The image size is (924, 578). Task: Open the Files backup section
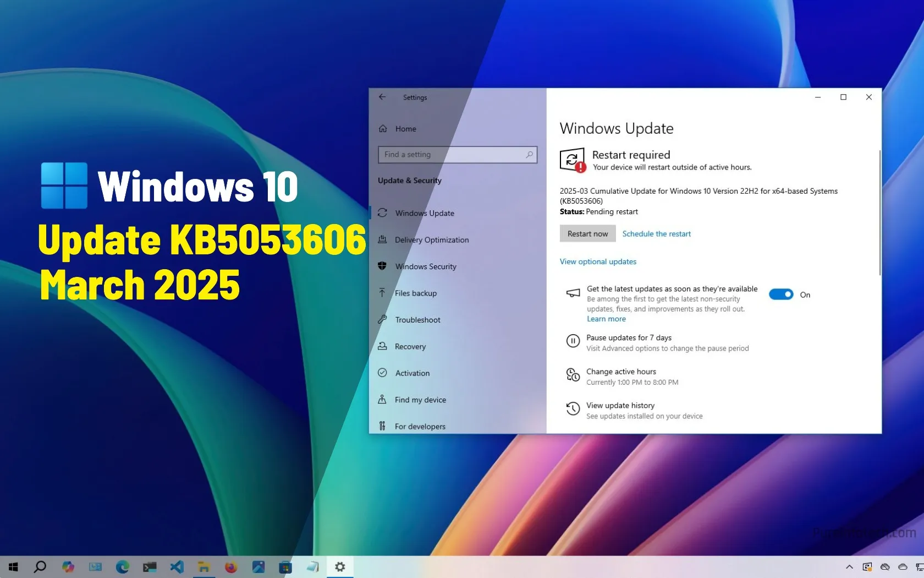(x=415, y=293)
